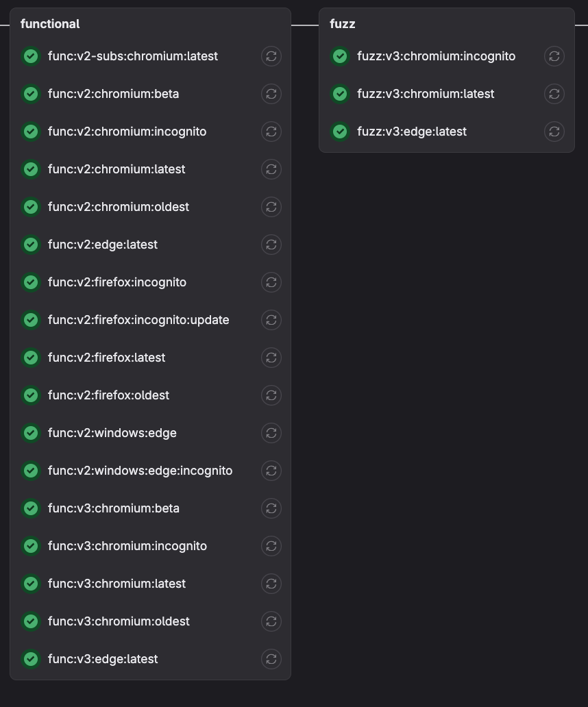The image size is (588, 707).
Task: Click the green check icon for func:v2:firefox:oldest
Action: pyautogui.click(x=30, y=395)
